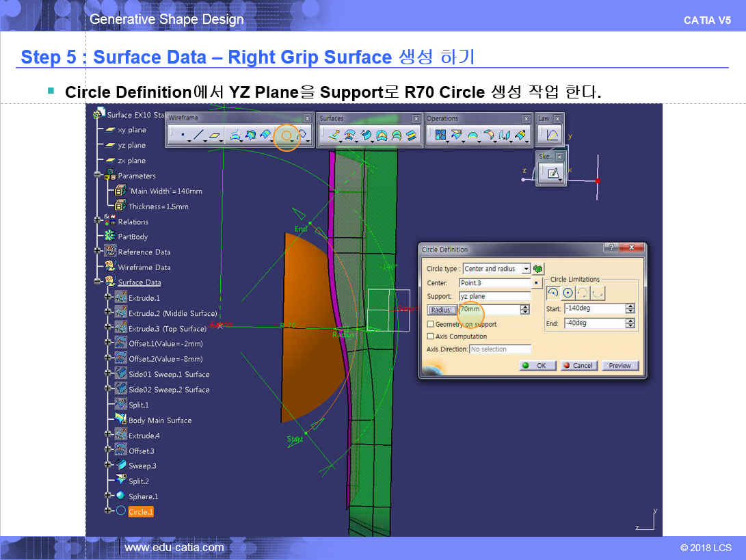The image size is (746, 560).
Task: Select Sphere.1 in the specification tree
Action: click(x=143, y=496)
